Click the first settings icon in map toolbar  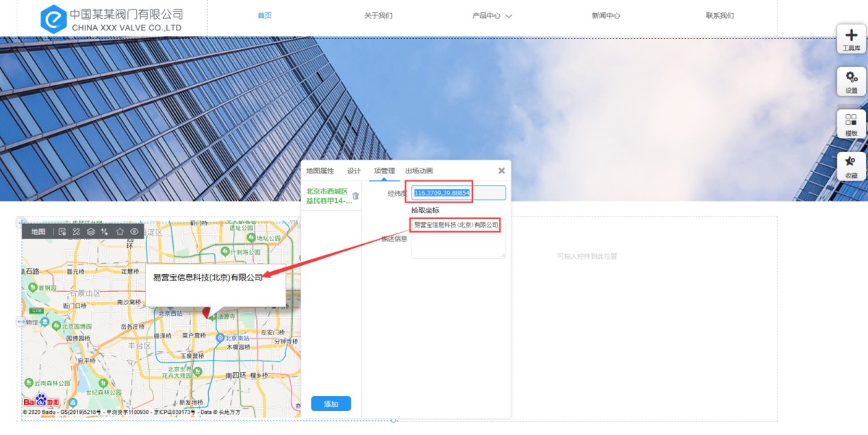(63, 232)
